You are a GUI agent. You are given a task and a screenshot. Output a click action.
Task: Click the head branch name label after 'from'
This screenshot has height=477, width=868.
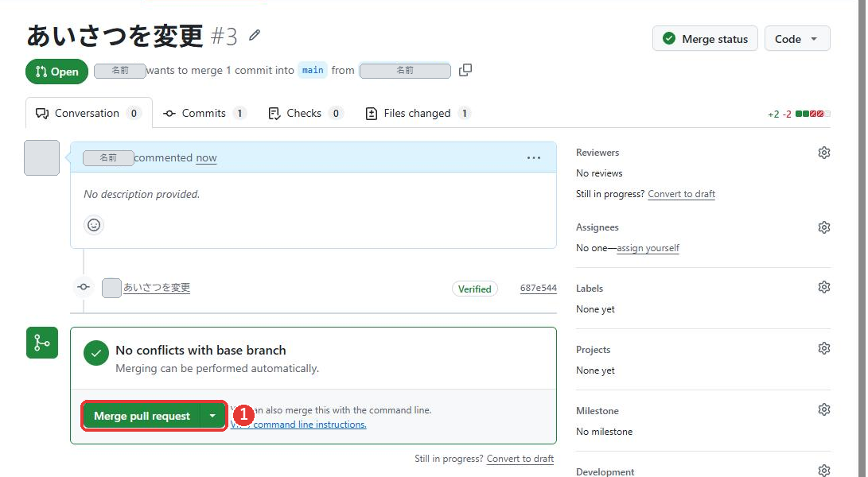point(405,71)
